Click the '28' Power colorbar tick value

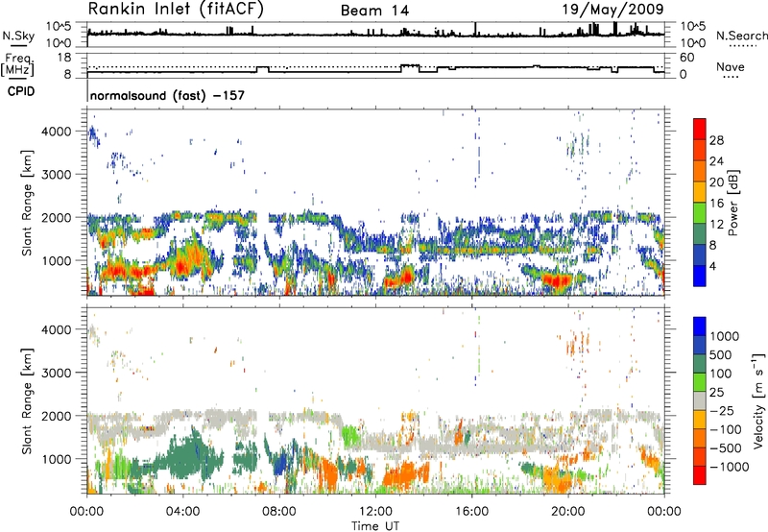716,140
